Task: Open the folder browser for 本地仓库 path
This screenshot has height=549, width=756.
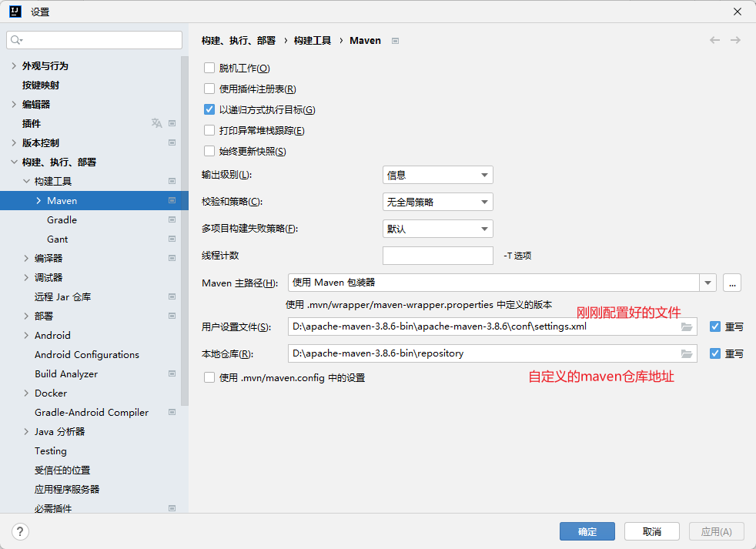Action: pyautogui.click(x=687, y=353)
